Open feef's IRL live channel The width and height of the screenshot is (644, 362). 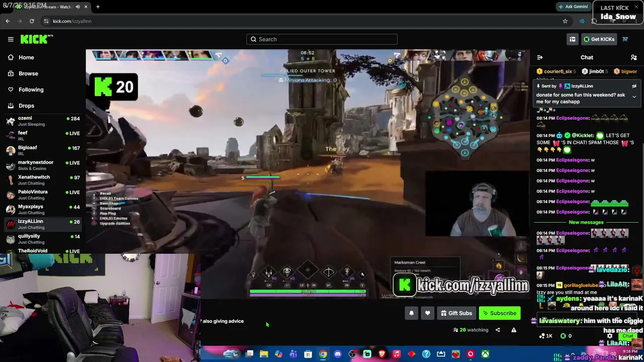(43, 136)
